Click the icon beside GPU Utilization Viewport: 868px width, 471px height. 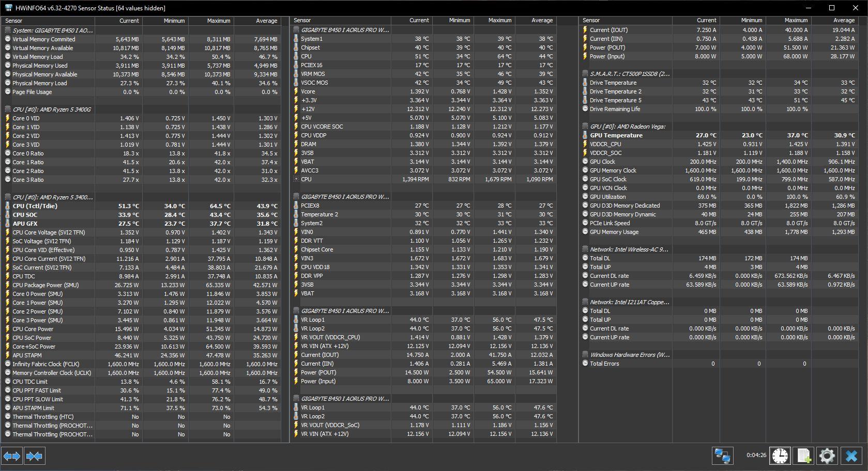click(x=585, y=197)
